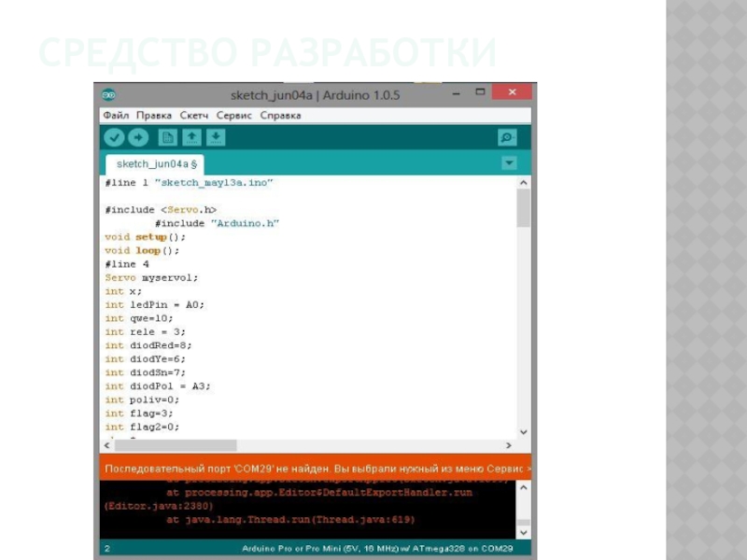
Task: Open the tab options dropdown arrow
Action: click(x=509, y=163)
